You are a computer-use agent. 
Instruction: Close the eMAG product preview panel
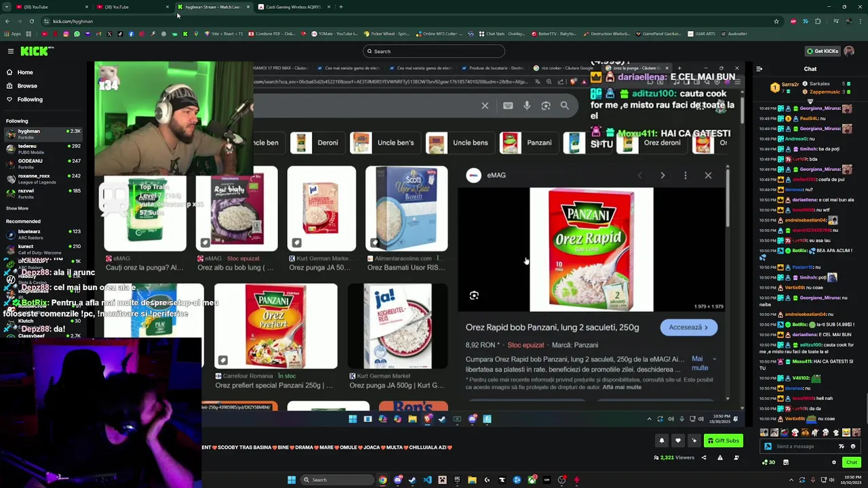pos(708,176)
